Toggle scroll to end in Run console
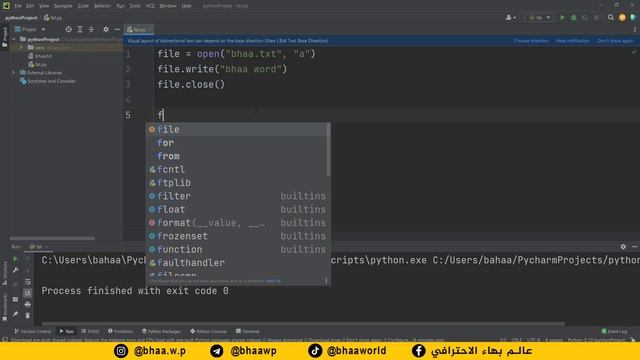Screen dimensions: 640x360 coord(27,293)
